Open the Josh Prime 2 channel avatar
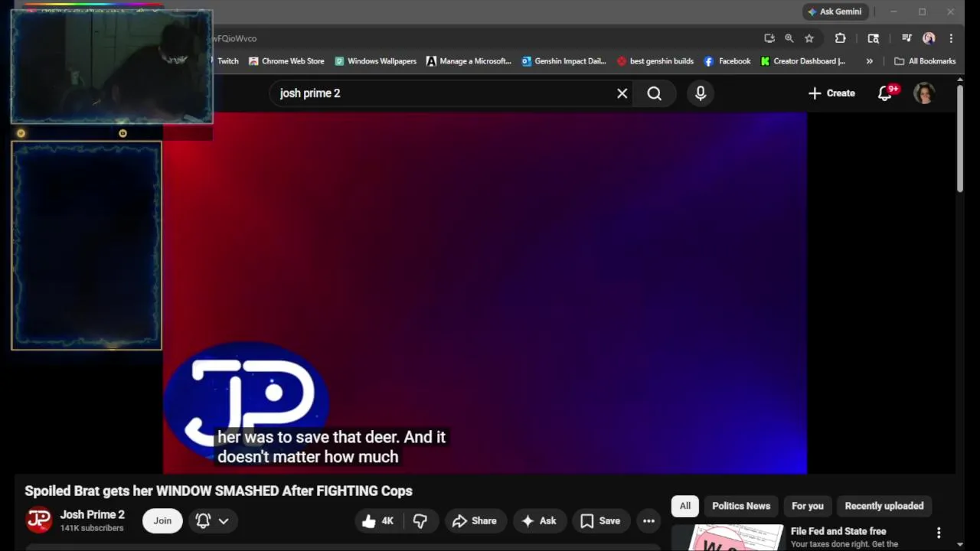Viewport: 980px width, 551px height. point(39,520)
